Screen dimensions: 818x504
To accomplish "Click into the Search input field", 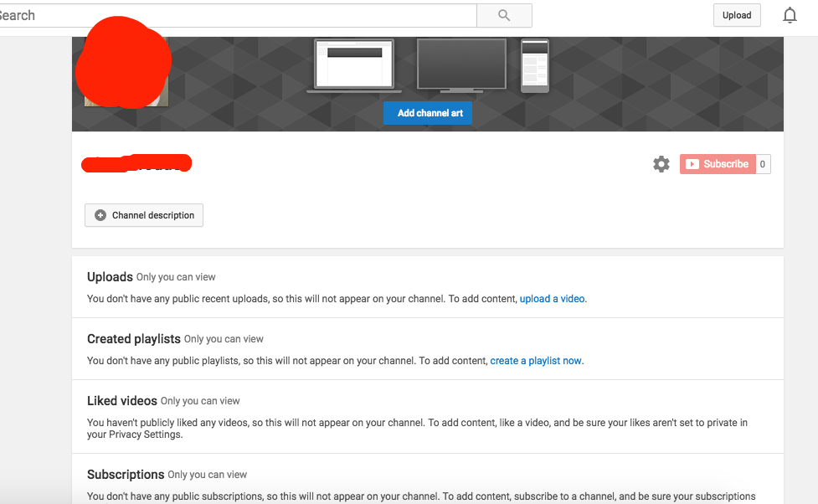I will pyautogui.click(x=238, y=15).
